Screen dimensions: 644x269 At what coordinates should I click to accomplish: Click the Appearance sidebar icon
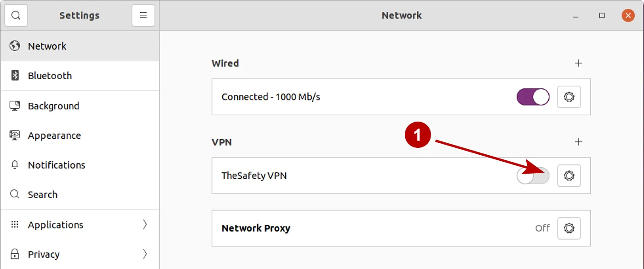14,135
